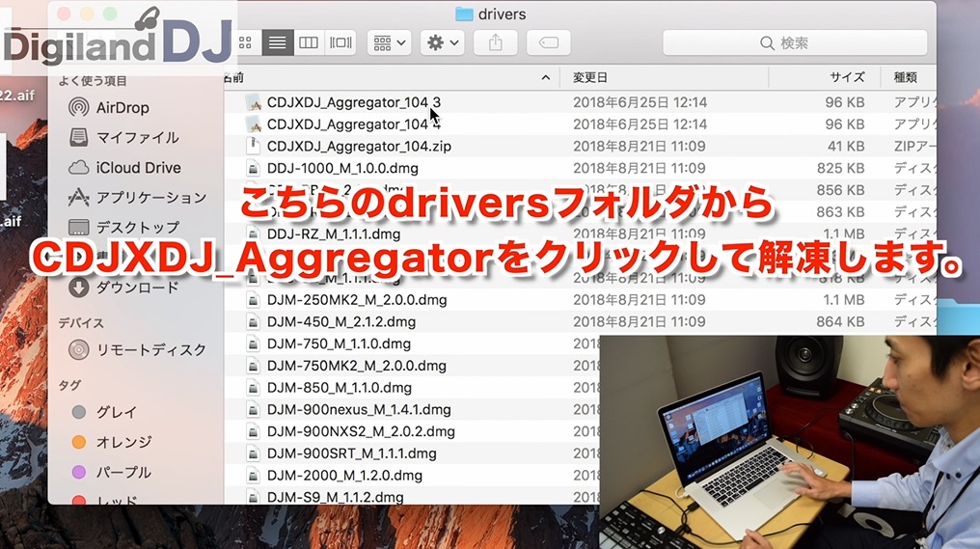Click the drivers folder title icon

coord(464,14)
